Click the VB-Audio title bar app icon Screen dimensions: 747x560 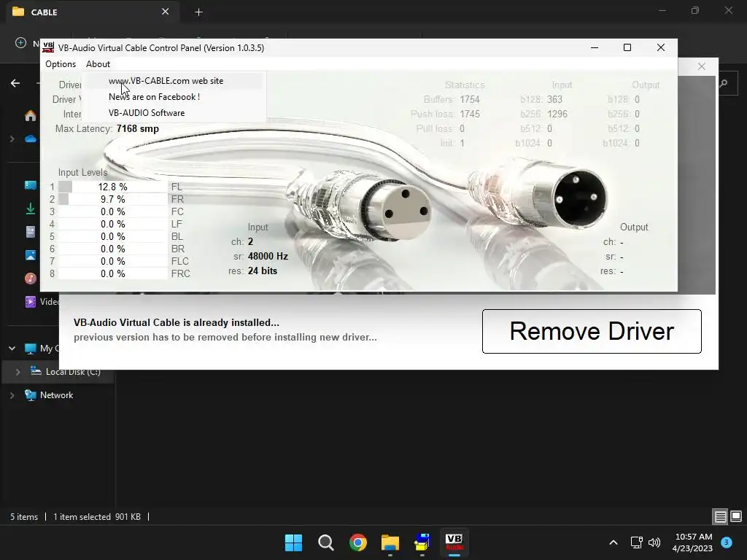click(x=48, y=47)
